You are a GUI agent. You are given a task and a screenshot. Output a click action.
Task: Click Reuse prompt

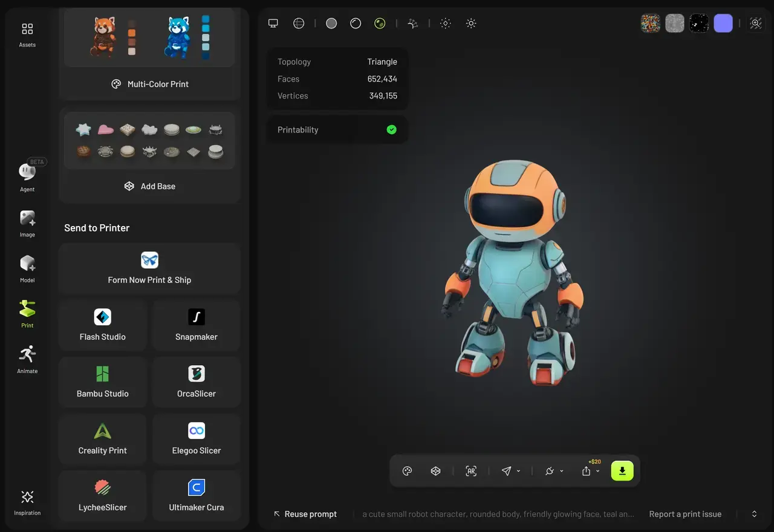305,514
